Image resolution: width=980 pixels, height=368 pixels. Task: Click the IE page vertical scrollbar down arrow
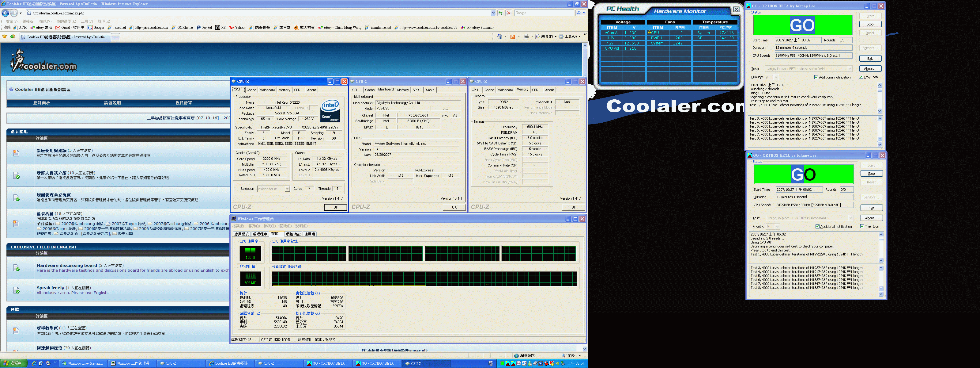point(585,349)
